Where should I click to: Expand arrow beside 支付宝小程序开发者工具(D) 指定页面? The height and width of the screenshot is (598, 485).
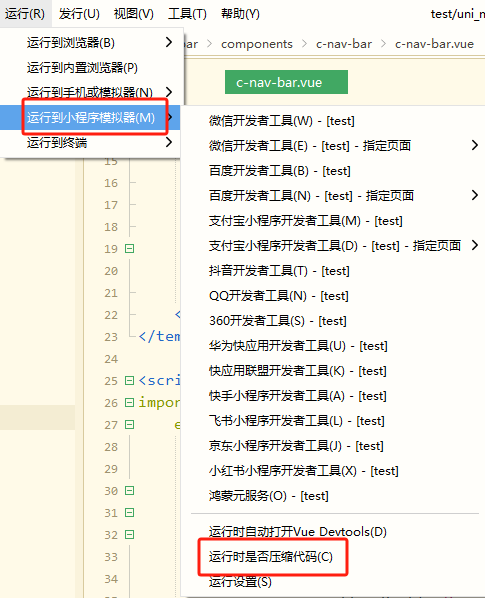click(475, 245)
